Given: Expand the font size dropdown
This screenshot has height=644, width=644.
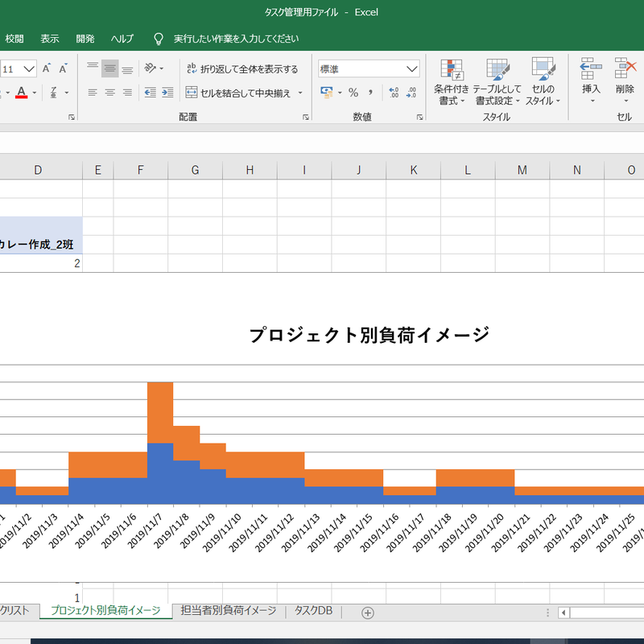Looking at the screenshot, I should pyautogui.click(x=30, y=69).
